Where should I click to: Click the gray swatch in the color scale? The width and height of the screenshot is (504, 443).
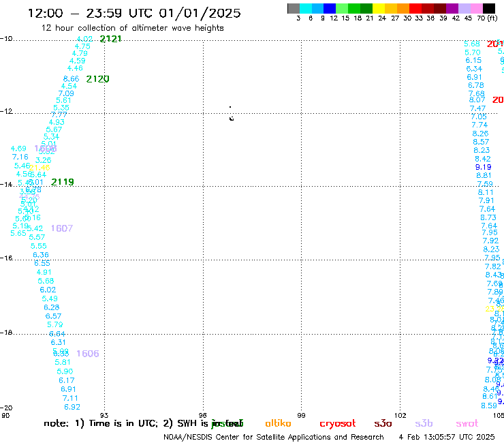pyautogui.click(x=294, y=8)
